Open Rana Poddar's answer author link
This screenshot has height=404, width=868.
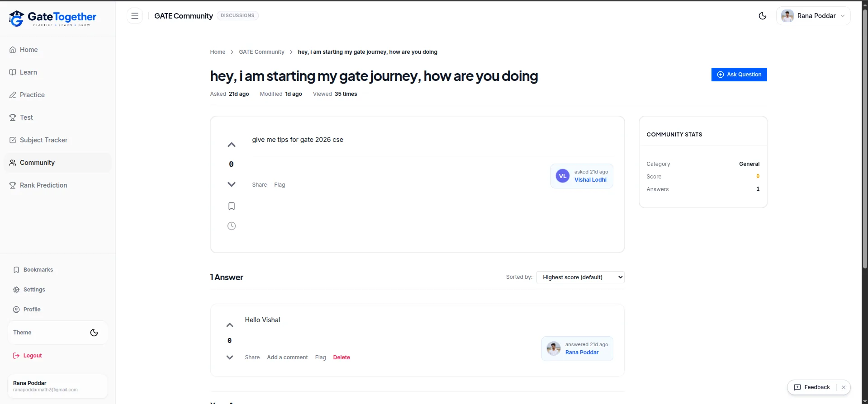[582, 352]
